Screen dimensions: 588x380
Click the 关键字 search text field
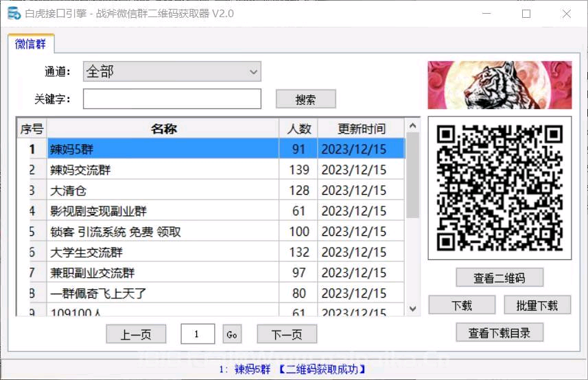(172, 99)
